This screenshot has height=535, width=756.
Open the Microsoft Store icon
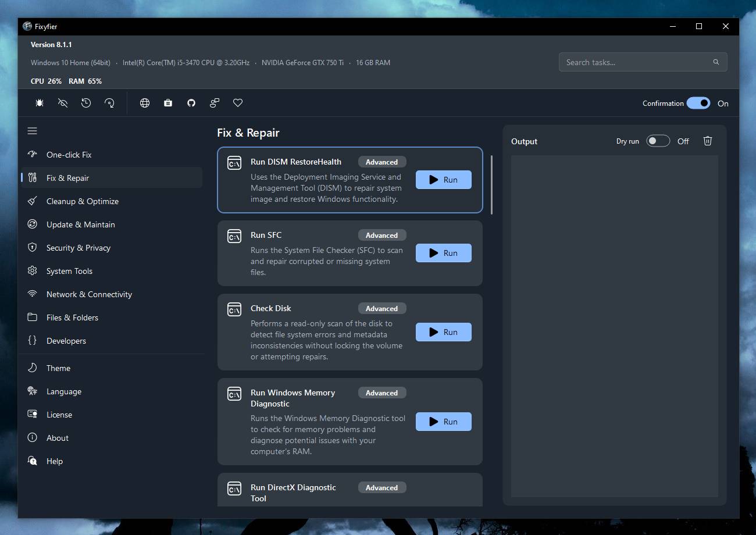point(168,103)
